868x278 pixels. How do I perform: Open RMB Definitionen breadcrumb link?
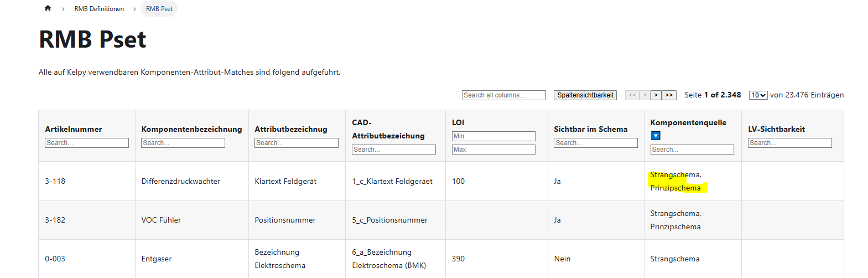tap(99, 9)
